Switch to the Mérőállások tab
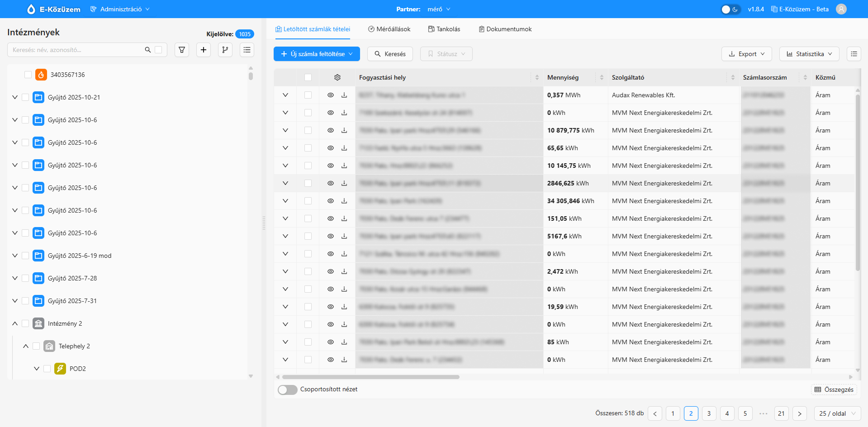Viewport: 868px width, 427px height. pos(389,29)
